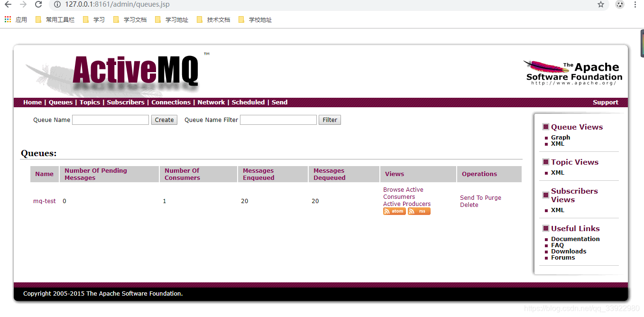Open the Queue Views Graph link
The width and height of the screenshot is (644, 317).
(561, 138)
